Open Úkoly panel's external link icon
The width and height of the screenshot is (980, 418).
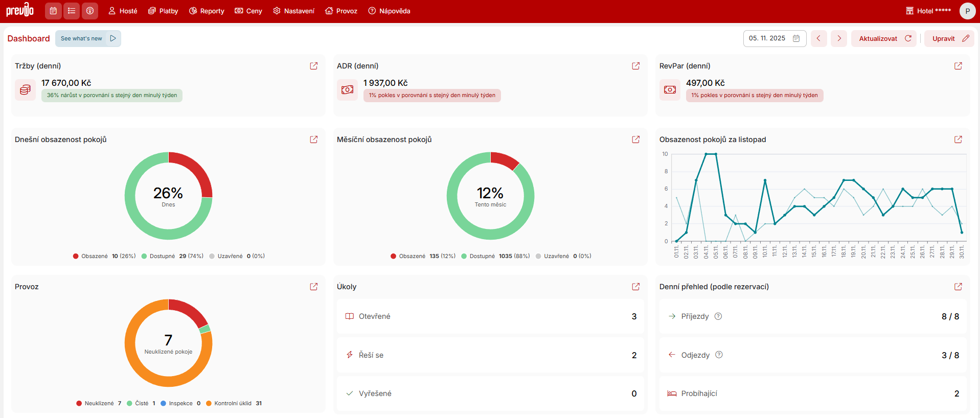click(636, 287)
